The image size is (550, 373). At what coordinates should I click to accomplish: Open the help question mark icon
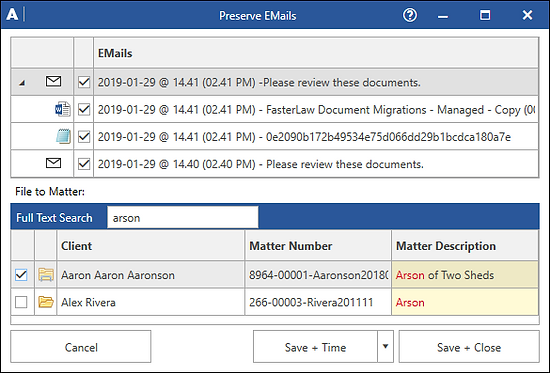410,15
